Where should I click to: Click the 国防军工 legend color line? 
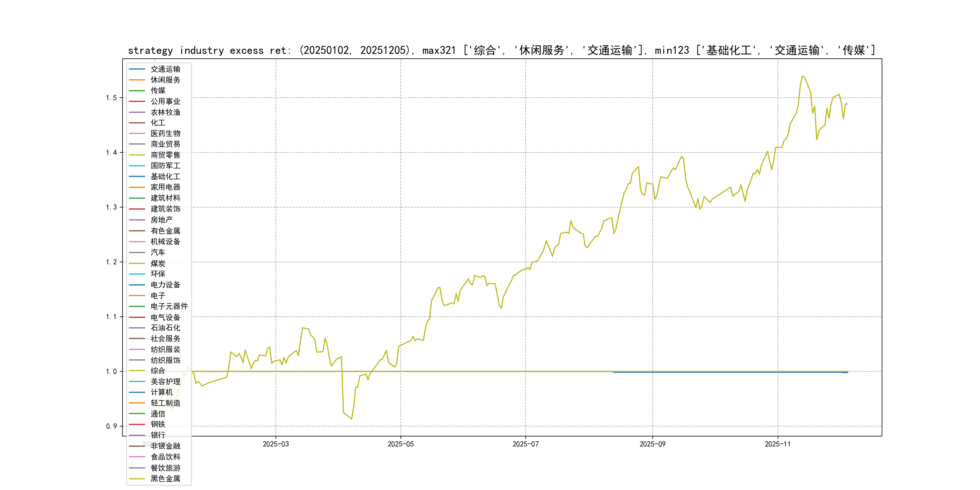[137, 165]
